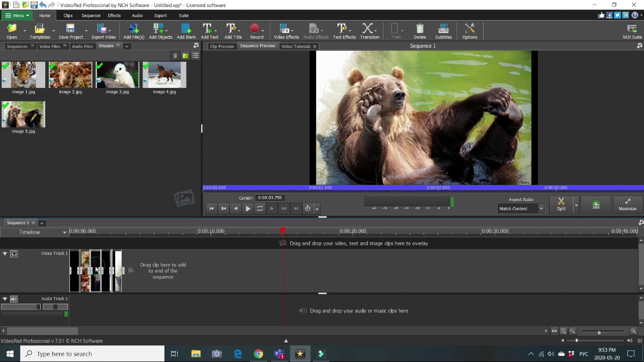Go to start of the sequence
644x362 pixels.
click(211, 208)
